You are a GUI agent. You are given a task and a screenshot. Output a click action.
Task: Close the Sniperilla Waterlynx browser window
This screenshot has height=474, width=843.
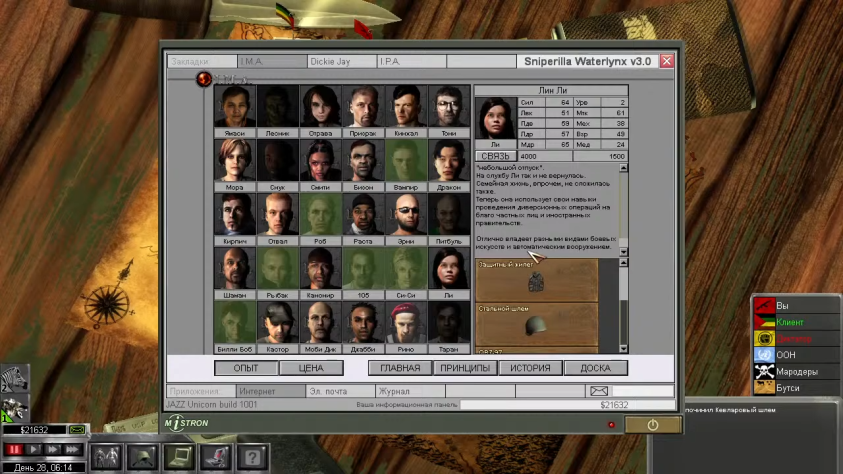(667, 61)
